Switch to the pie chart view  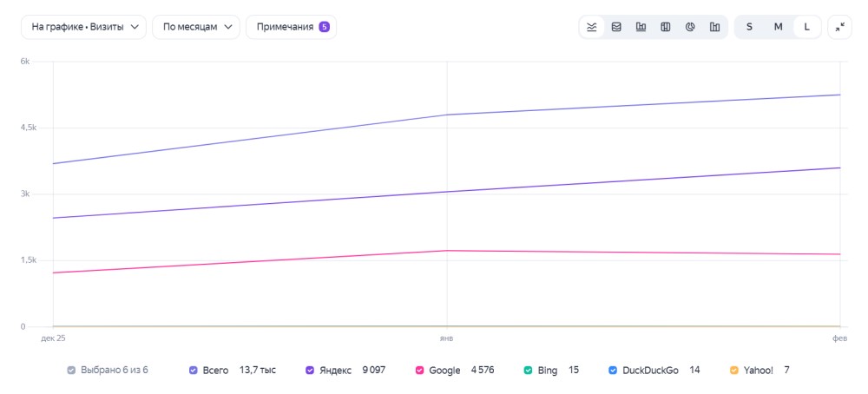690,27
